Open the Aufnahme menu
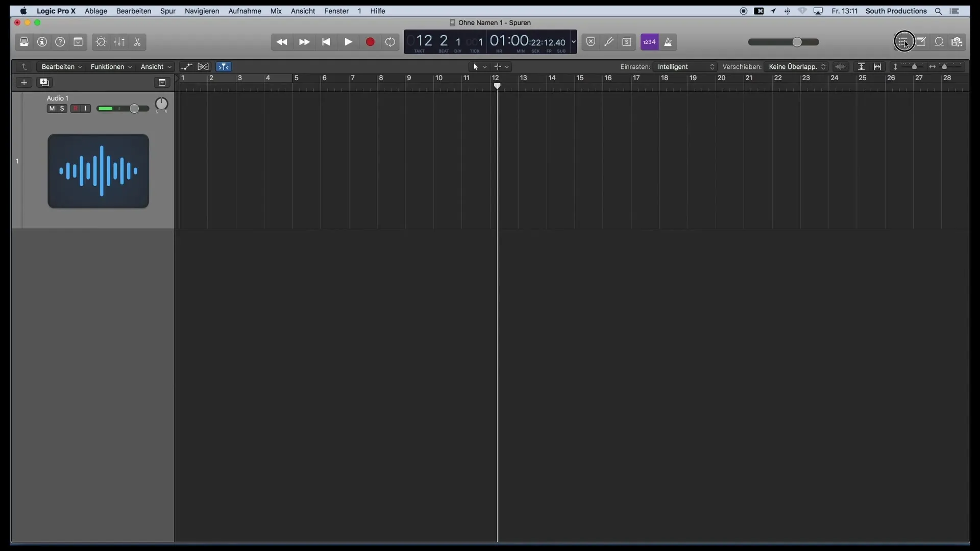Screen dimensions: 980x551 coord(245,11)
